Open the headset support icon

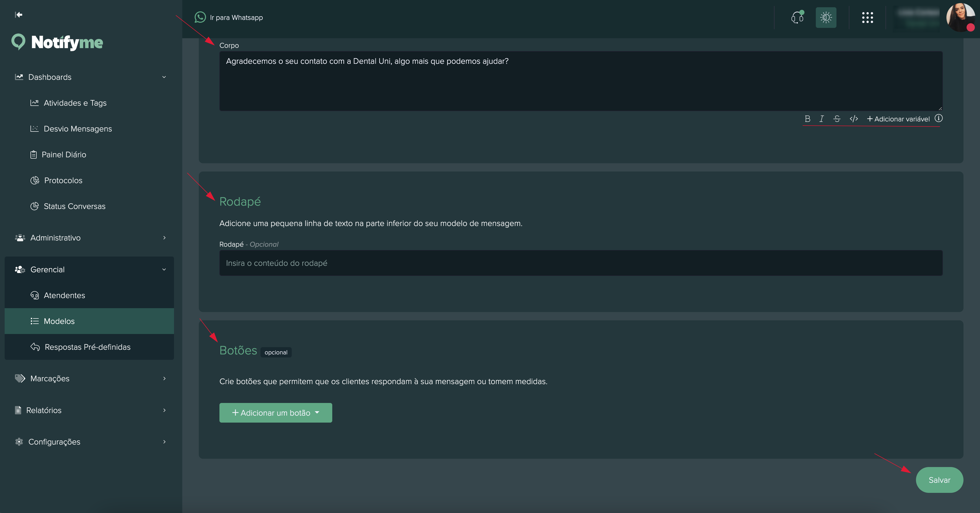click(797, 18)
